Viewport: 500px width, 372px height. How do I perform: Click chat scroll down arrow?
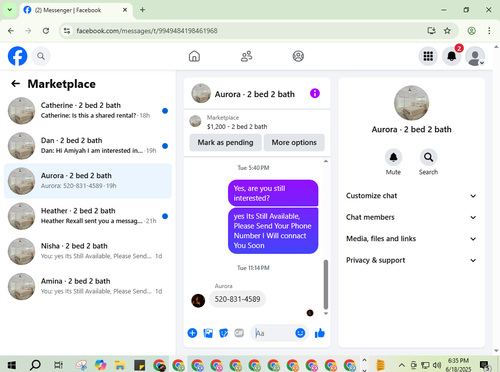pyautogui.click(x=326, y=313)
